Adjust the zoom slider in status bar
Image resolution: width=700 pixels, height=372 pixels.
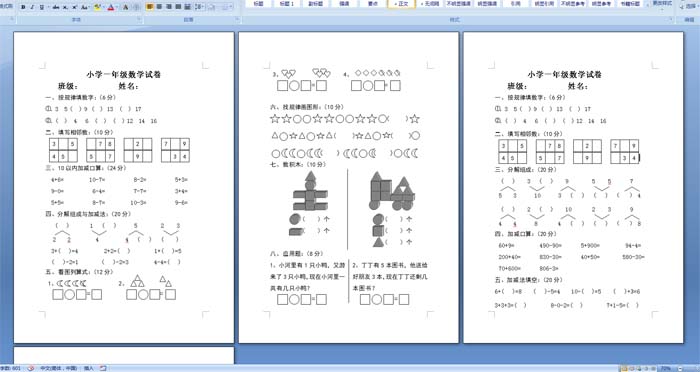(x=691, y=368)
